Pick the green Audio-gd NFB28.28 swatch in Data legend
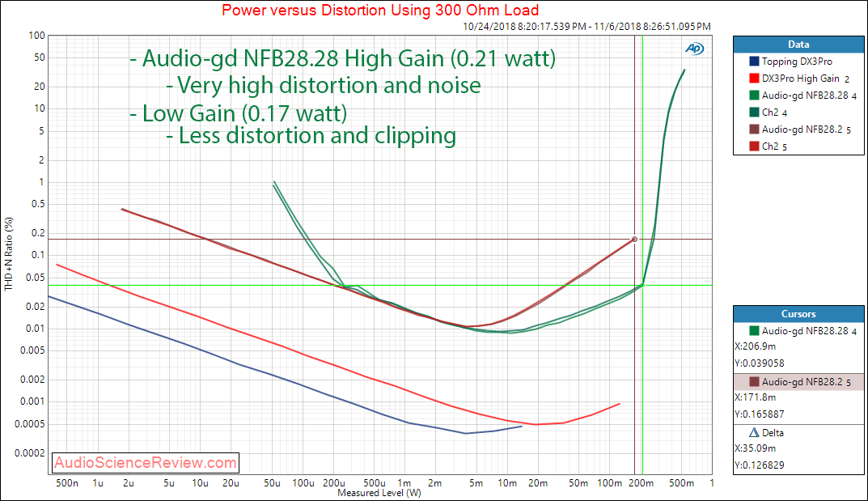The width and height of the screenshot is (868, 501). click(x=754, y=96)
